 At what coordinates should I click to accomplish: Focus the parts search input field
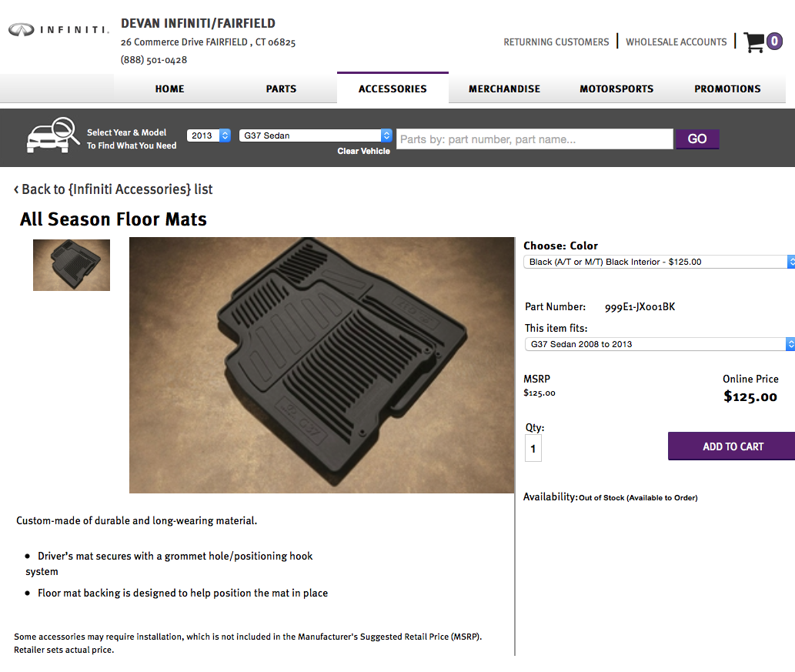[534, 139]
